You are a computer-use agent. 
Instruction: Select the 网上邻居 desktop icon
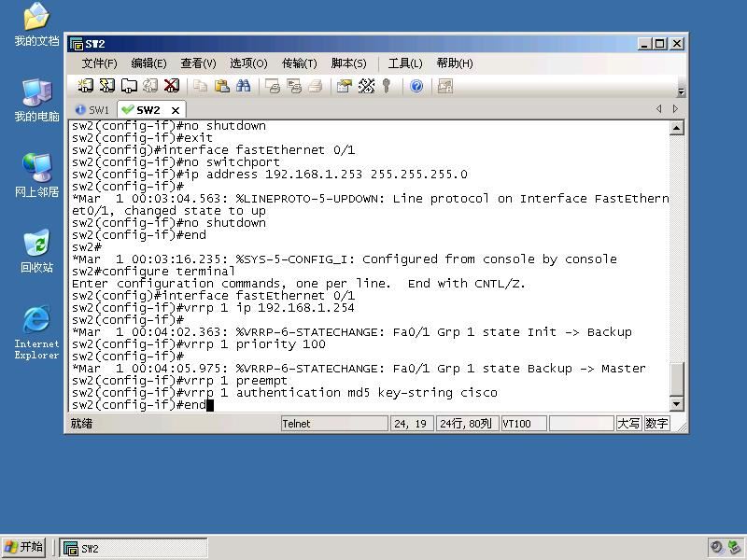point(36,176)
